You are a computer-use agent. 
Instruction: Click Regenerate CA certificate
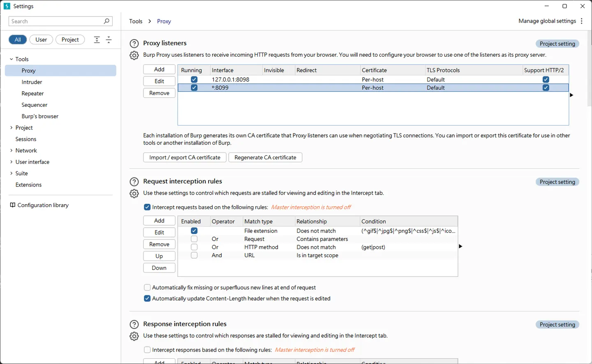click(x=265, y=157)
